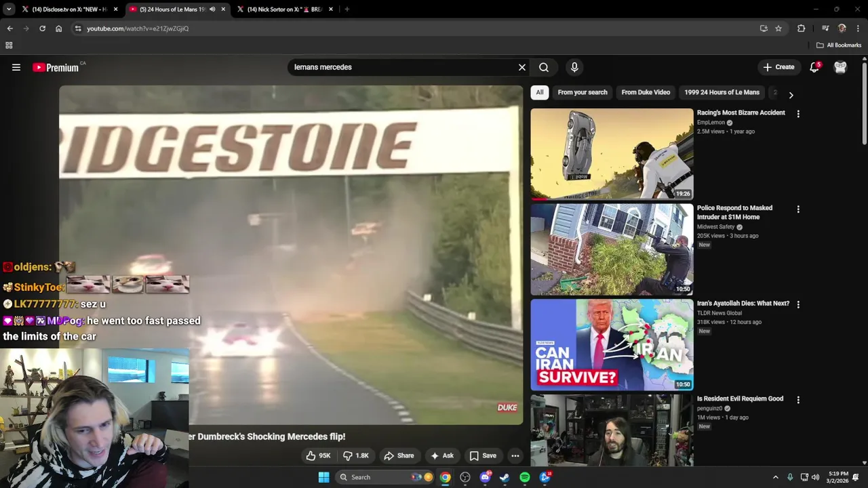Open 'Can Iran Survive?' video thumbnail
This screenshot has height=488, width=868.
tap(612, 345)
